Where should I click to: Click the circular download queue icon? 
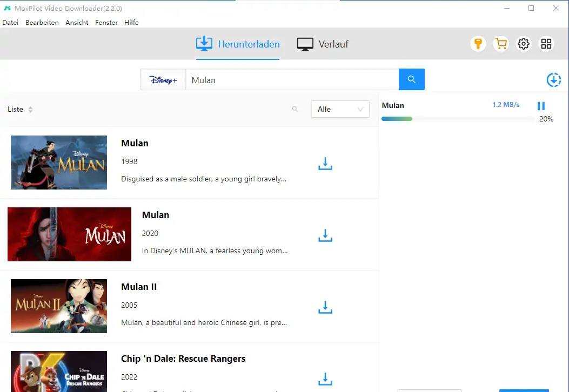tap(554, 80)
